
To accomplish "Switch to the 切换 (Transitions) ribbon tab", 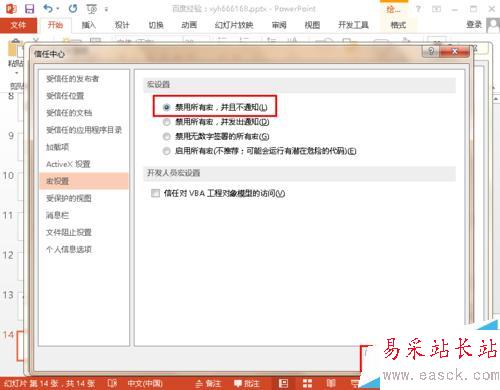I will click(x=156, y=25).
